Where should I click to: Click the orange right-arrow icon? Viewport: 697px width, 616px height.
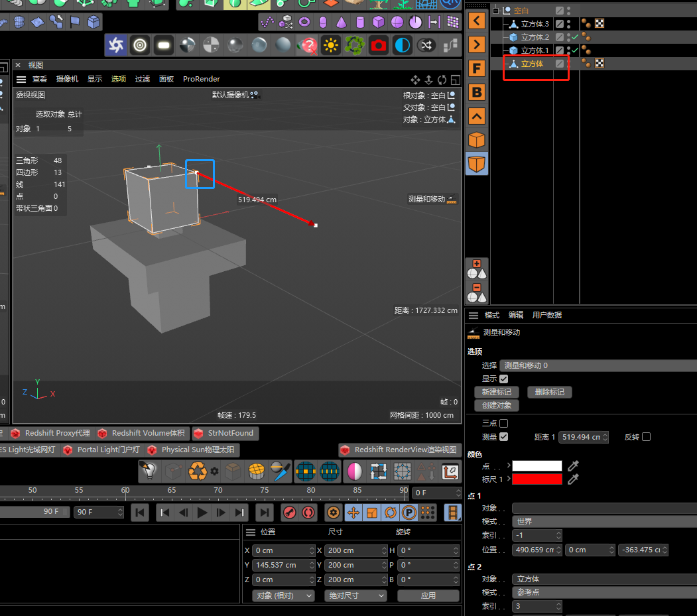click(477, 44)
